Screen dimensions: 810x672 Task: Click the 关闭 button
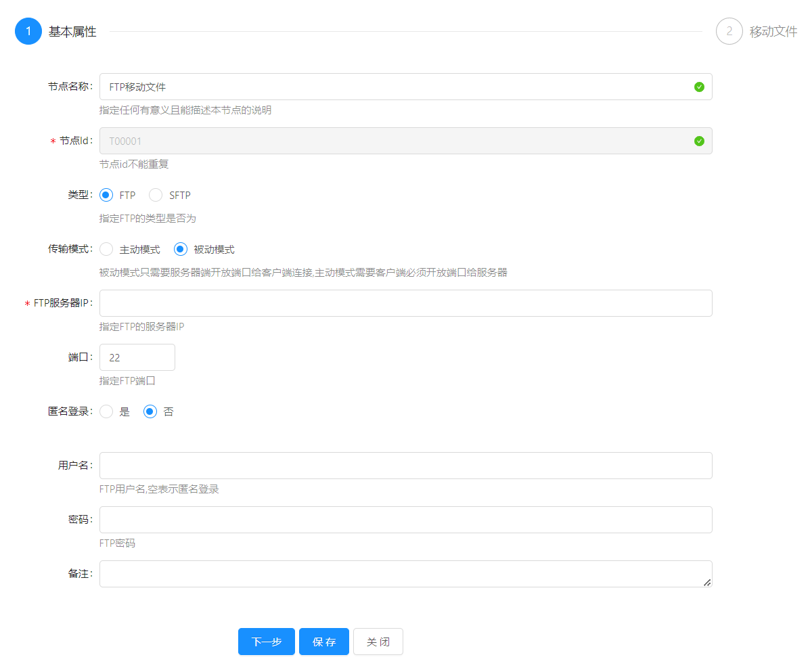[x=378, y=642]
